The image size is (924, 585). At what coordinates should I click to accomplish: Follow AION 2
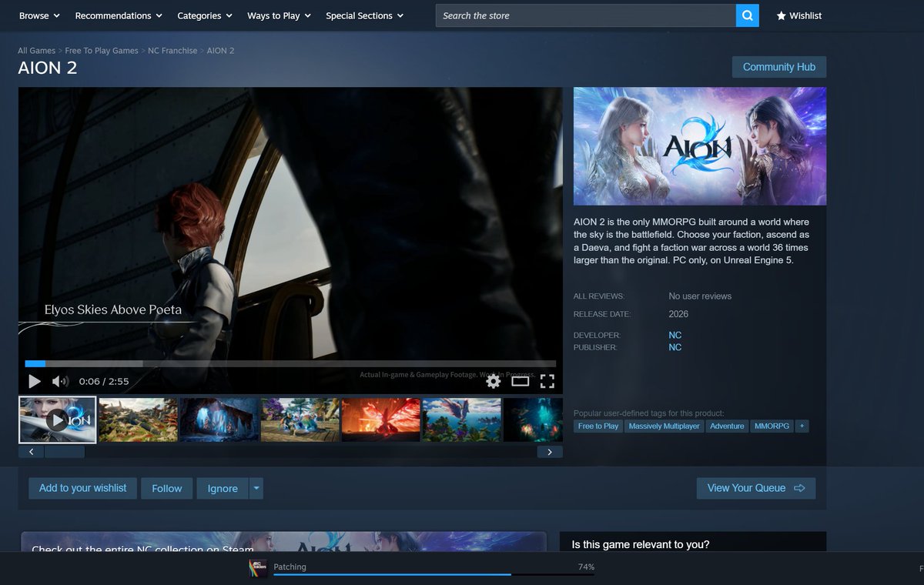pos(167,488)
